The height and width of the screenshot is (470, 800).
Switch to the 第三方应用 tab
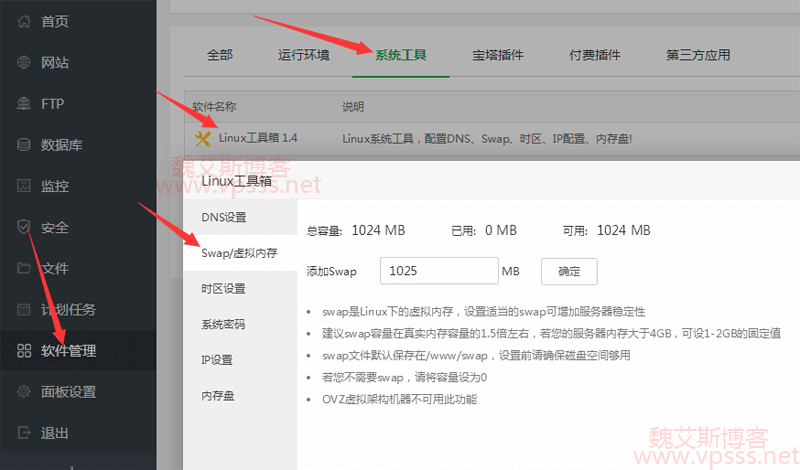698,55
